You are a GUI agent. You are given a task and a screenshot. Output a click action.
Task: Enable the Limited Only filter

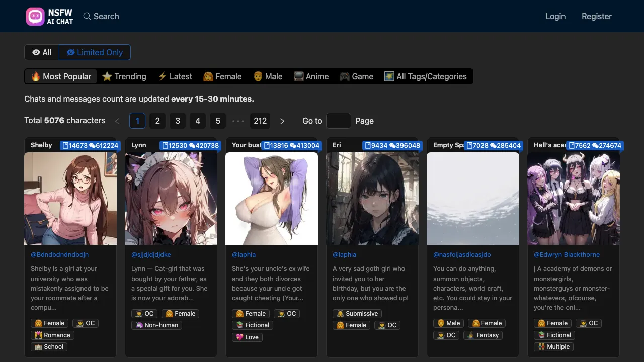point(95,52)
